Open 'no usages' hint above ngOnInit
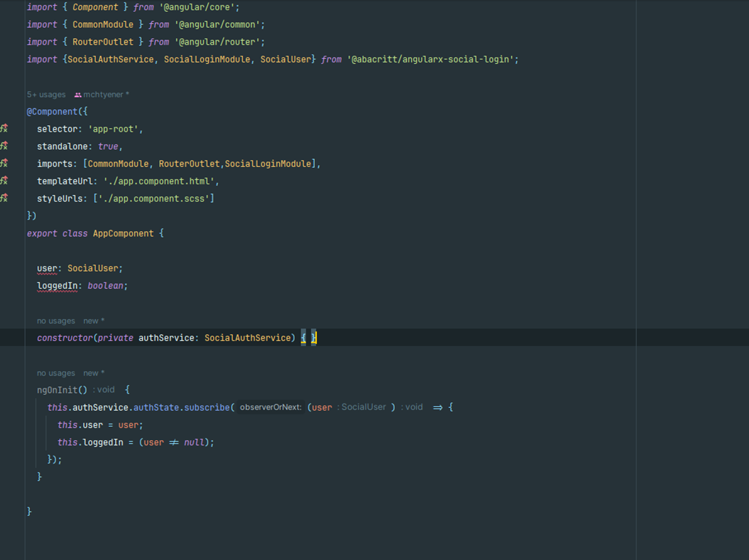The image size is (749, 560). [56, 373]
